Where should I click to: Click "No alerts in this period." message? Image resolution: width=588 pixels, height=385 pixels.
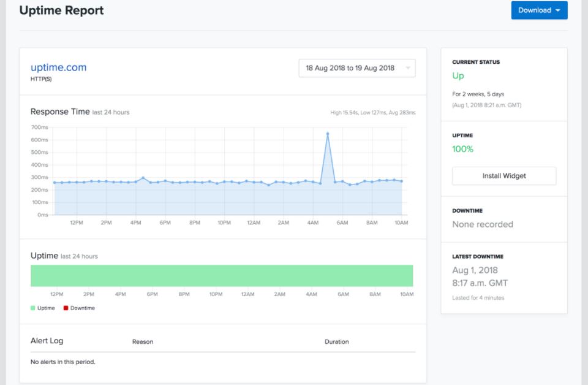[x=63, y=362]
